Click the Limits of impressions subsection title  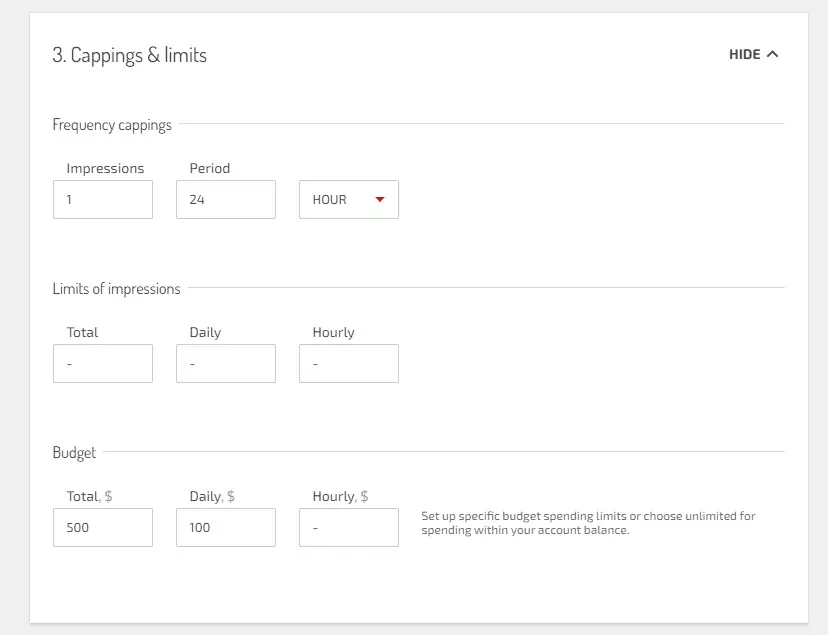[116, 289]
